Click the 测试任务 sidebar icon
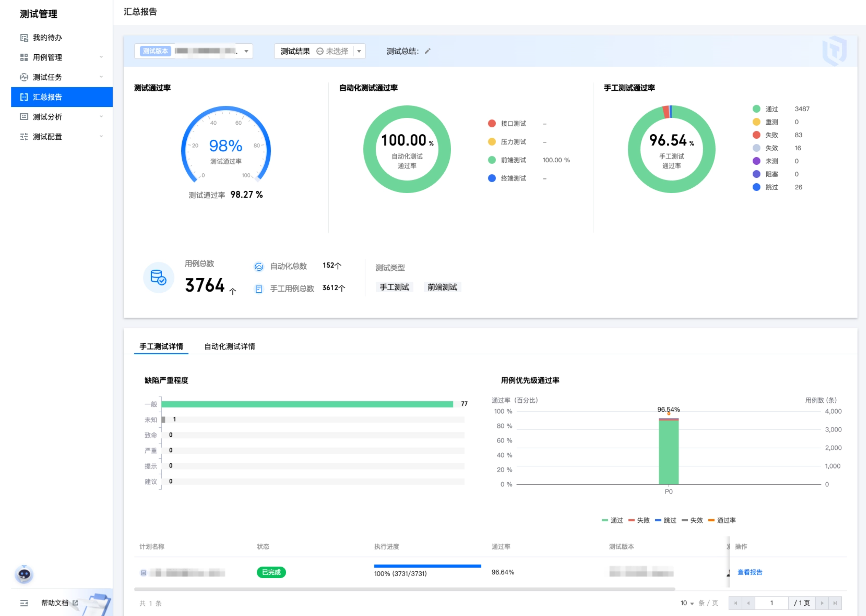Screen dimensions: 866x616 [x=24, y=77]
